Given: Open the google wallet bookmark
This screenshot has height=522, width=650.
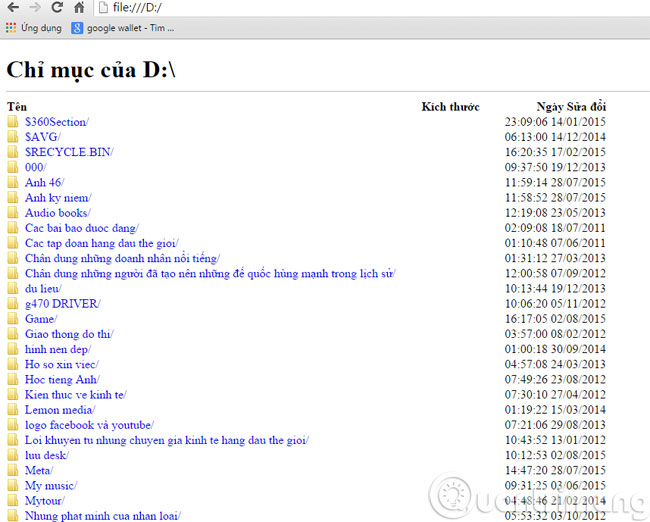Looking at the screenshot, I should click(123, 28).
